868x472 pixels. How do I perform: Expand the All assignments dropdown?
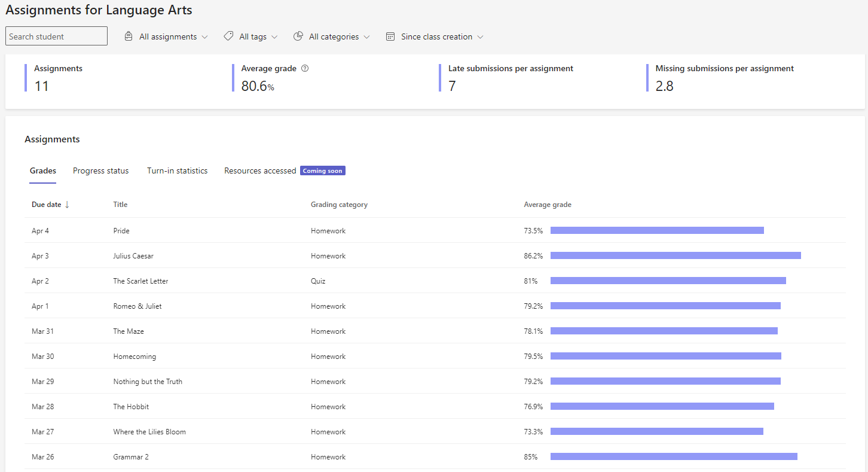[173, 36]
